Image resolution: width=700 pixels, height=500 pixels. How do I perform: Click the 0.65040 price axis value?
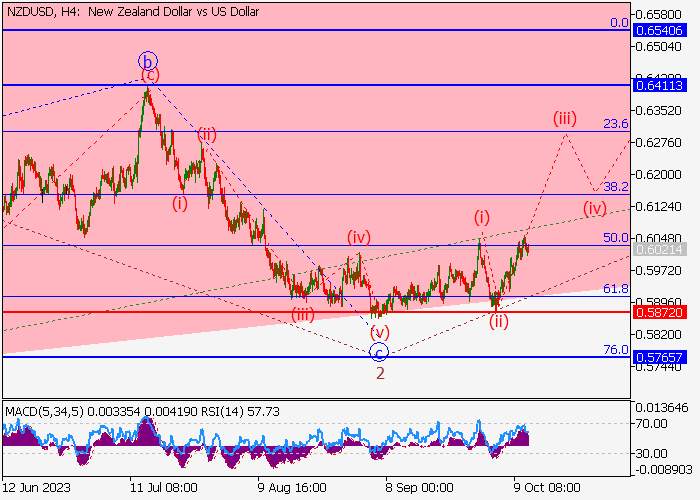658,47
